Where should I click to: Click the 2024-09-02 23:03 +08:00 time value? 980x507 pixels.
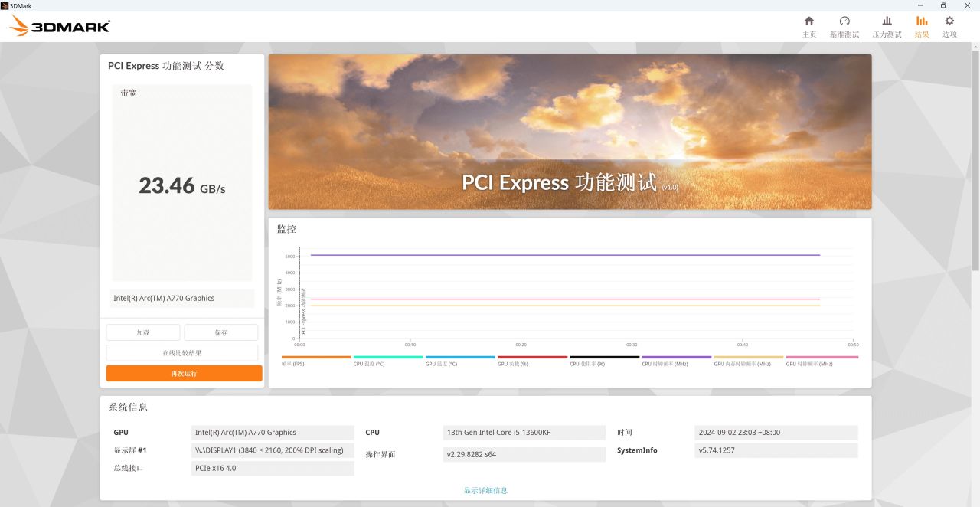[x=776, y=432]
